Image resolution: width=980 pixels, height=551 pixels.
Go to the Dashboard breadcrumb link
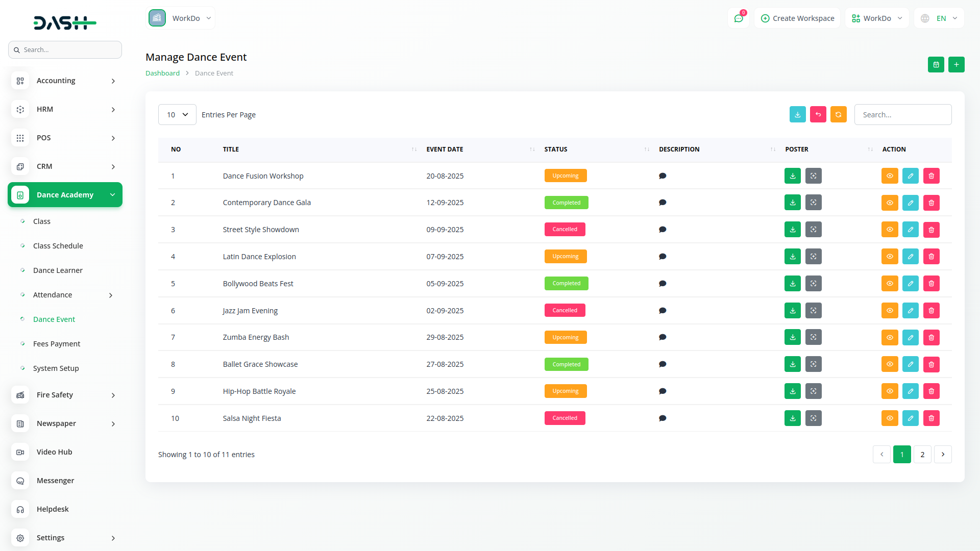pyautogui.click(x=162, y=73)
